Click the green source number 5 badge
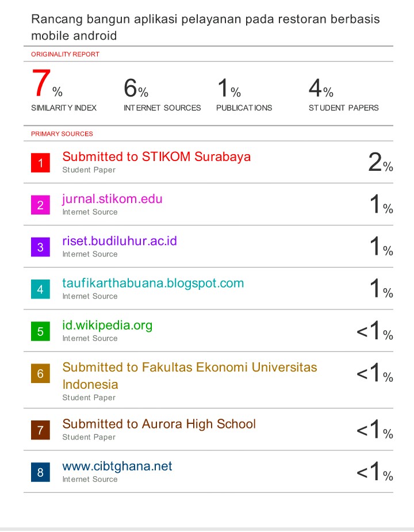Screen dimensions: 414x532 [x=40, y=331]
